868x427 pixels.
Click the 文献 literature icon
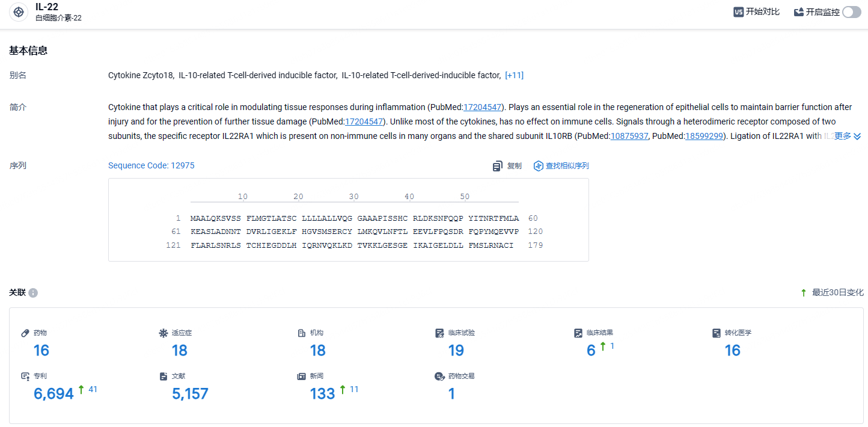pyautogui.click(x=164, y=376)
